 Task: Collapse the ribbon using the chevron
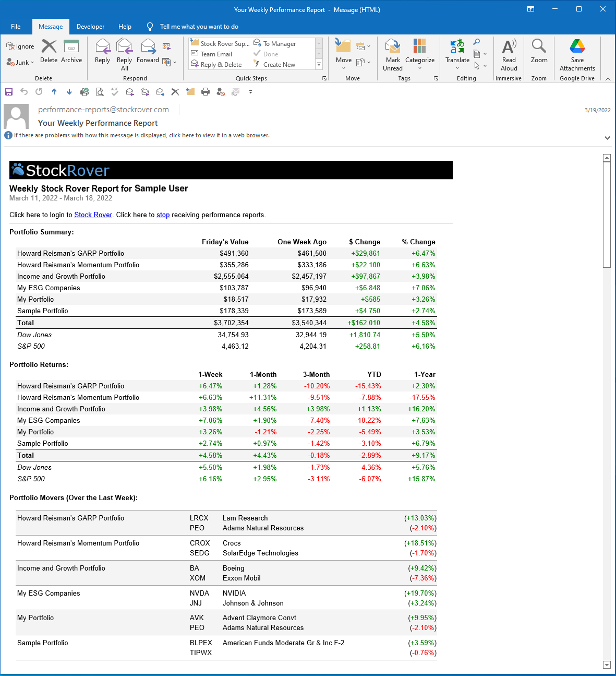(608, 78)
